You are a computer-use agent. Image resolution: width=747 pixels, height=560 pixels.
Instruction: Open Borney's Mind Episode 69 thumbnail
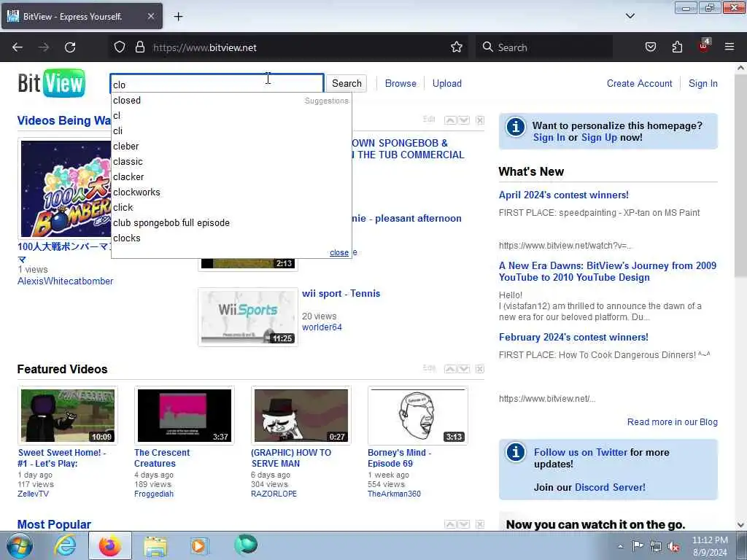tap(418, 415)
